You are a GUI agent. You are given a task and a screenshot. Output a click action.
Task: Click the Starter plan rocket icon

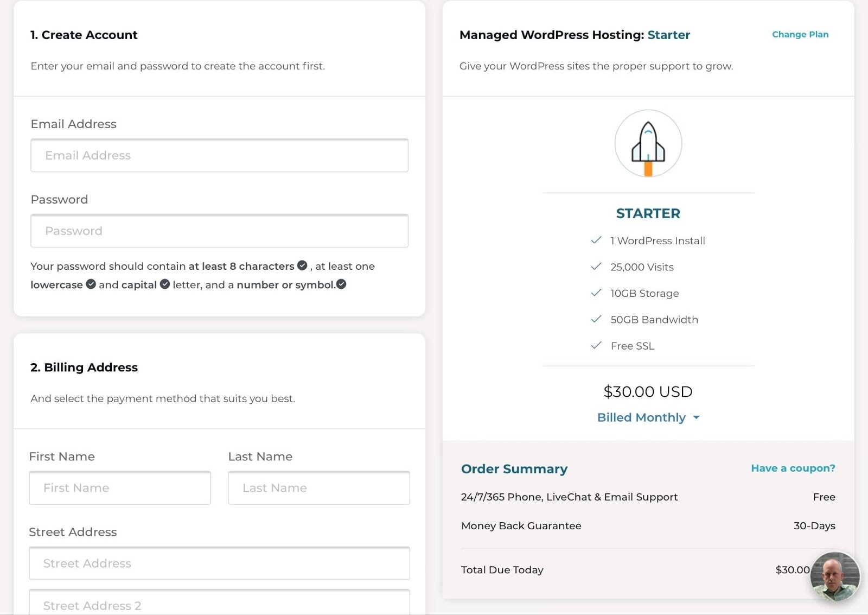click(x=648, y=144)
